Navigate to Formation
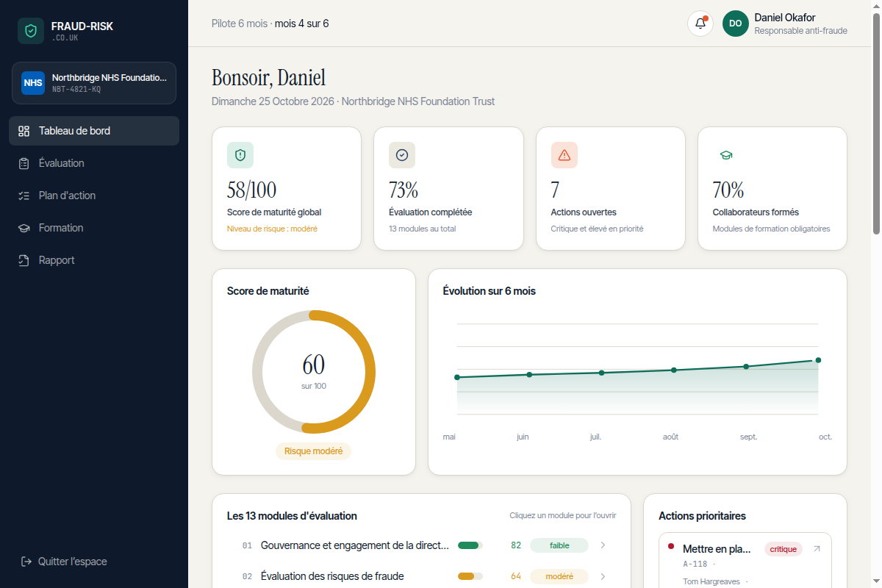 coord(94,228)
